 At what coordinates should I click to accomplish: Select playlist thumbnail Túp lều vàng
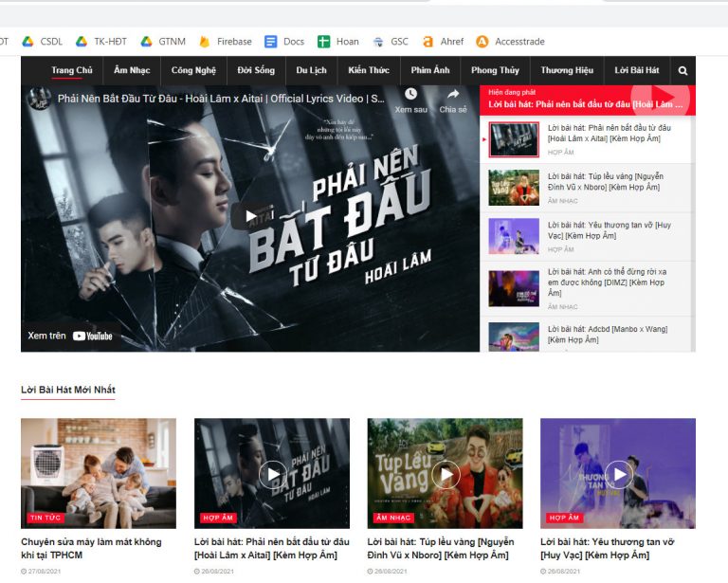click(514, 188)
